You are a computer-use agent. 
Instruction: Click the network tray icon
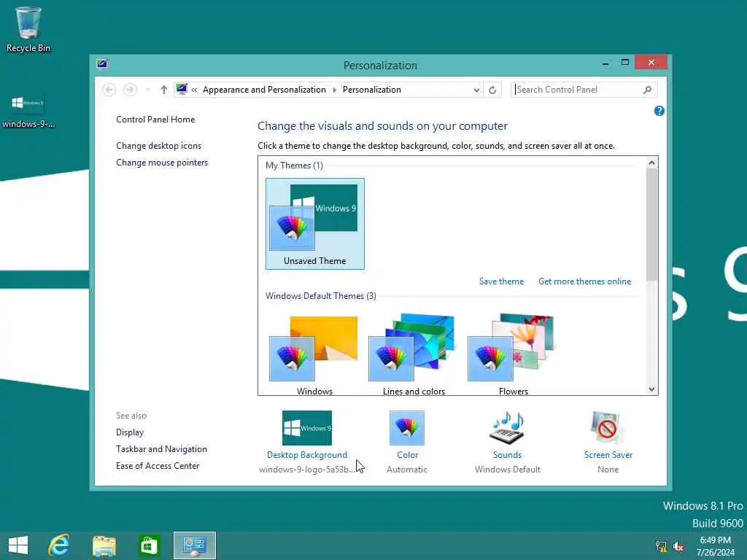point(661,546)
